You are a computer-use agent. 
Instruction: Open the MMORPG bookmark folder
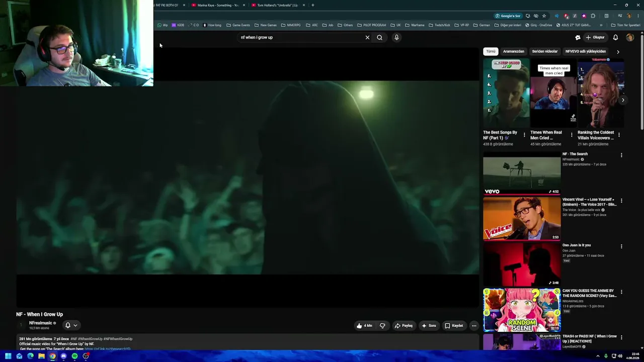pos(291,25)
